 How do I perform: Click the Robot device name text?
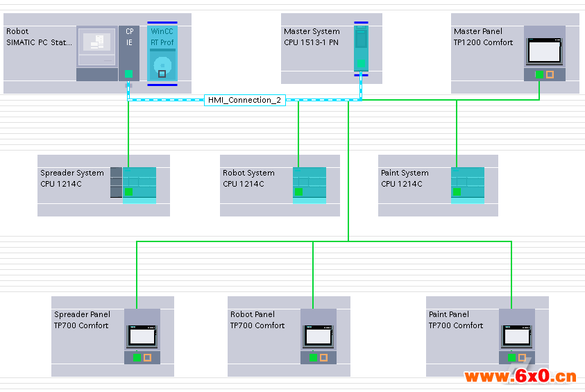(x=17, y=31)
